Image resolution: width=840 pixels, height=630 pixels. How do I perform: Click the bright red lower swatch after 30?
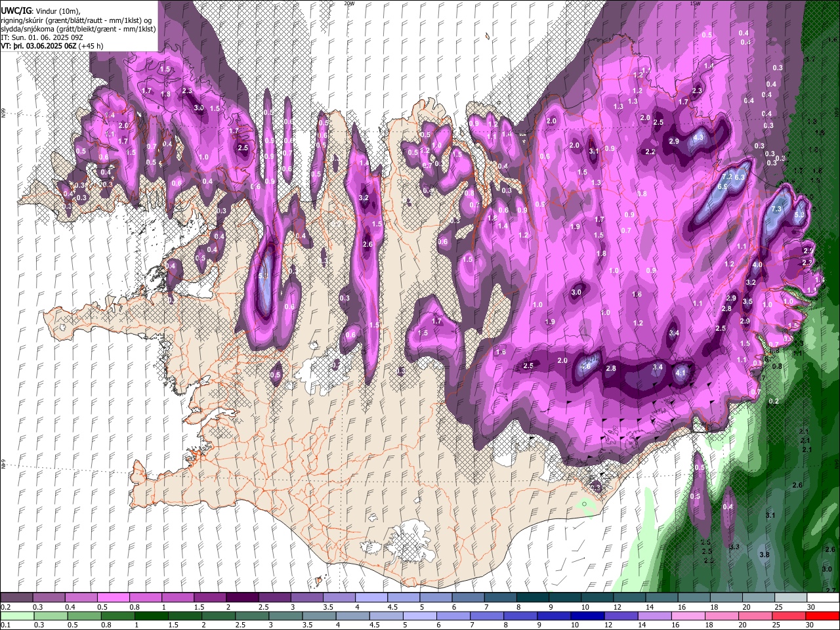[x=824, y=616]
